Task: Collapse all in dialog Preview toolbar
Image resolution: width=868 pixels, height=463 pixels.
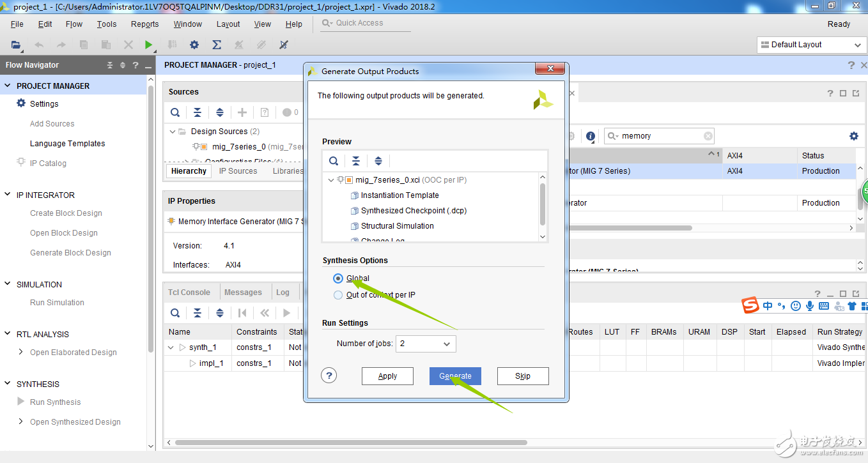Action: point(356,161)
